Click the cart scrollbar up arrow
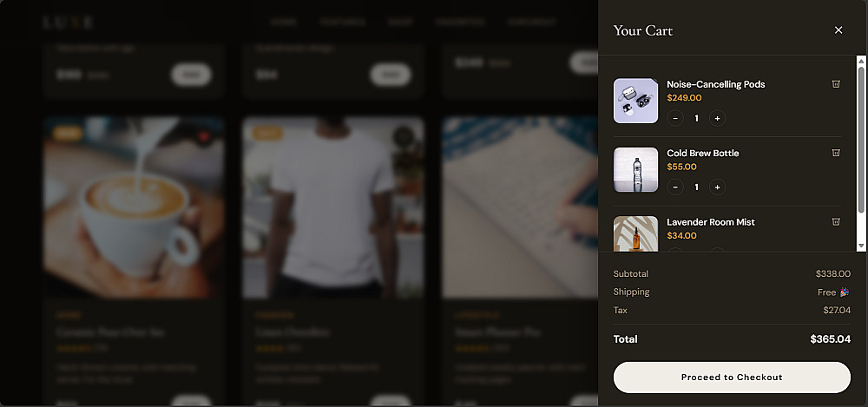This screenshot has width=868, height=407. pyautogui.click(x=861, y=61)
